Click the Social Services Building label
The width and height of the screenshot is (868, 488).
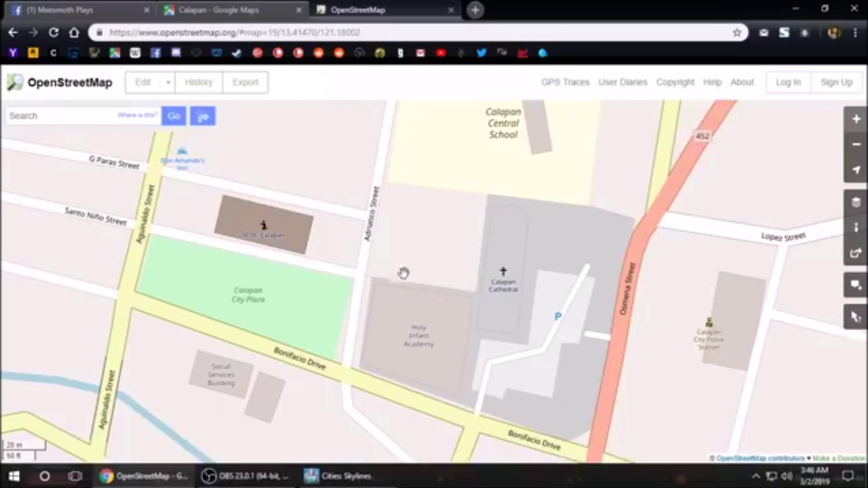tap(221, 375)
